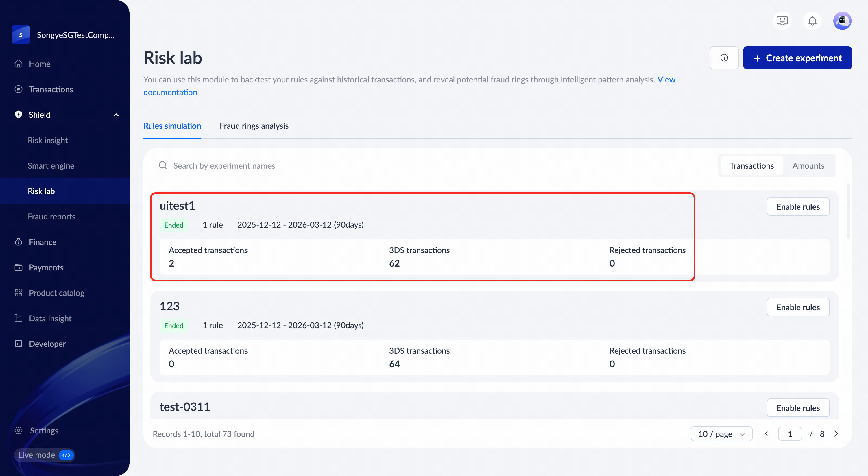Open the 10 / page dropdown

tap(721, 434)
